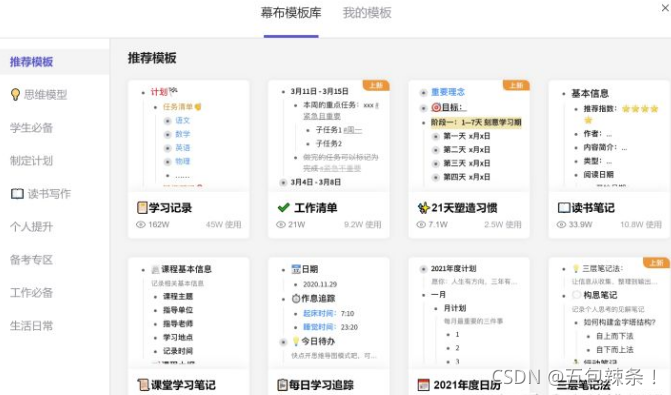Click 学习记录 template preview thumbnail
Viewport: 671px width, 395px height.
click(188, 136)
